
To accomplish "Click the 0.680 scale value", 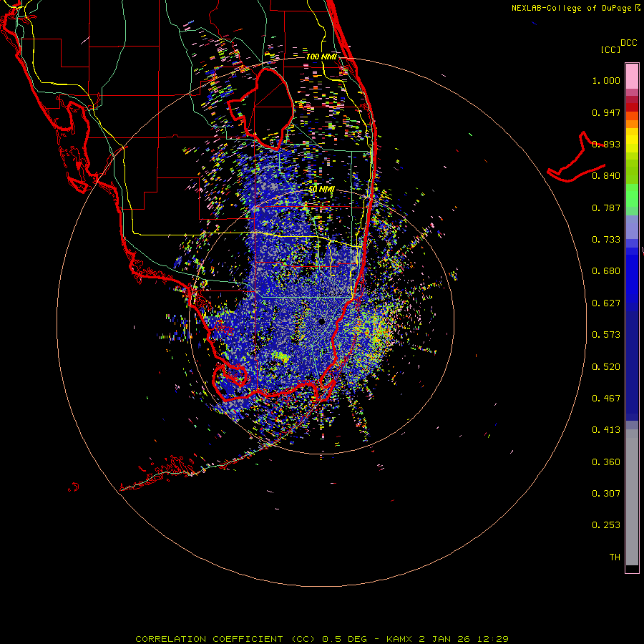I will pos(606,271).
